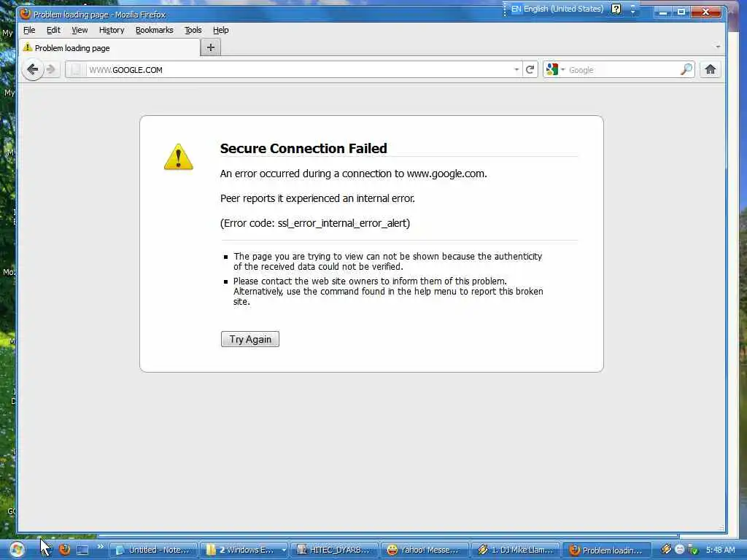
Task: Click the language bar help icon
Action: (x=616, y=9)
